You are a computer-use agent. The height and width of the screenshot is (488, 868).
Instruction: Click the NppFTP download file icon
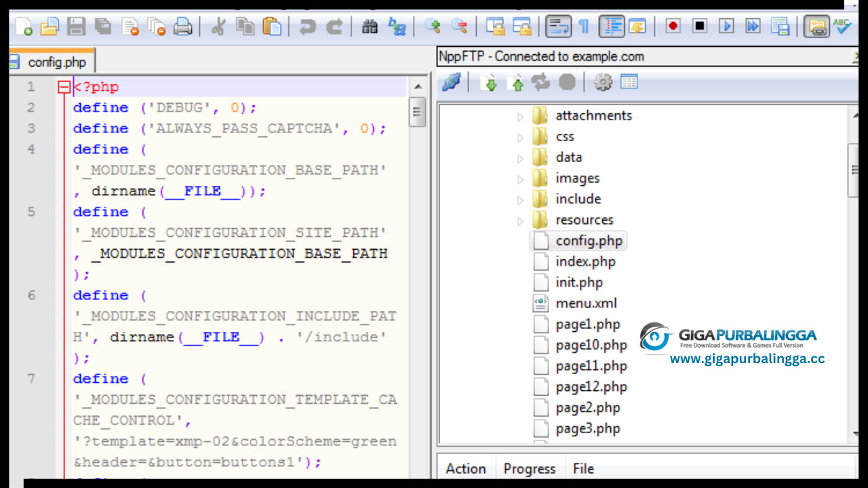point(490,83)
